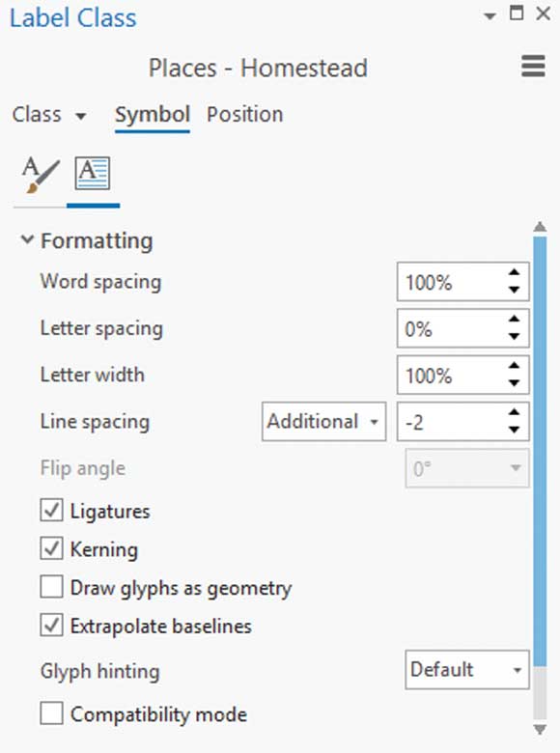Select the General text symbol brush icon
The image size is (560, 753).
tap(41, 175)
